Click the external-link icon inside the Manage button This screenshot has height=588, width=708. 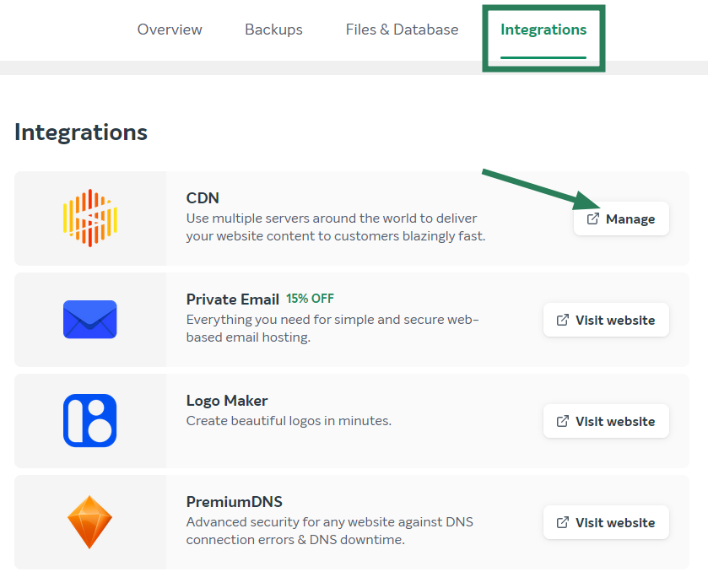pos(593,218)
